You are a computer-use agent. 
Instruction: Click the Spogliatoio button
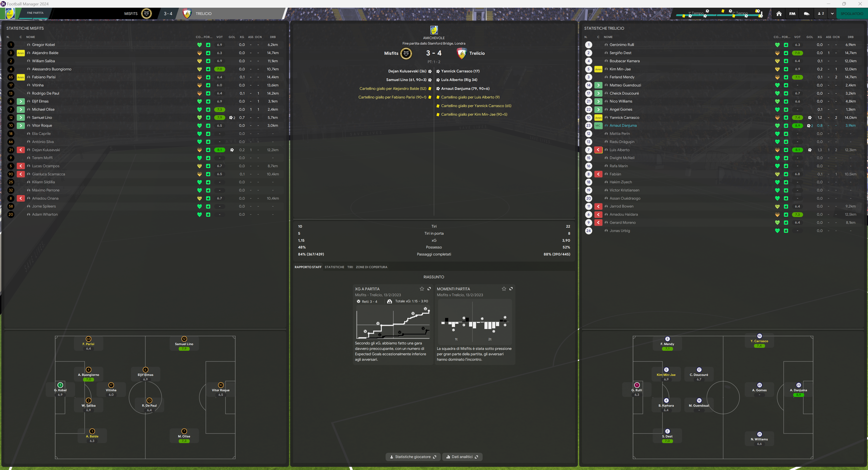point(851,14)
